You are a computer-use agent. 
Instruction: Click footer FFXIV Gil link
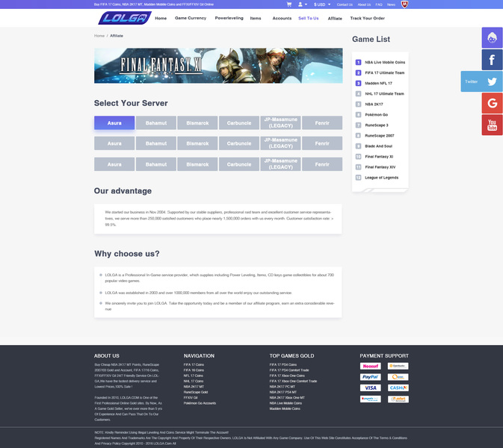191,398
